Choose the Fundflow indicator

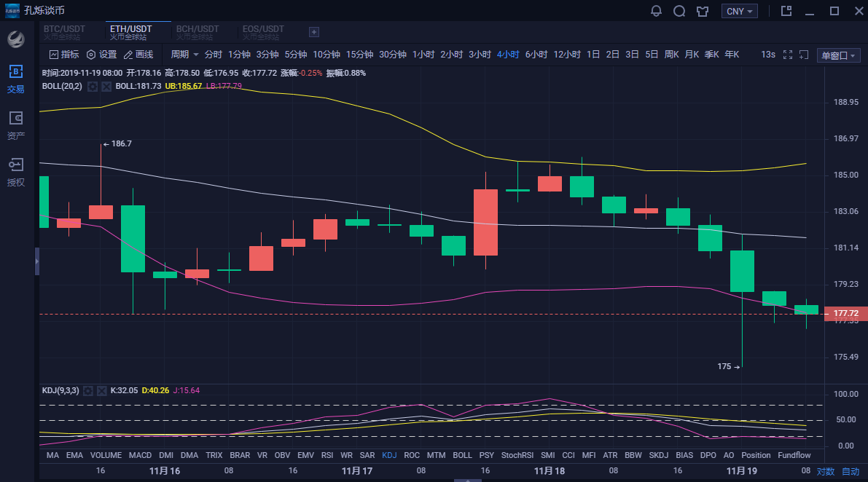pos(794,456)
